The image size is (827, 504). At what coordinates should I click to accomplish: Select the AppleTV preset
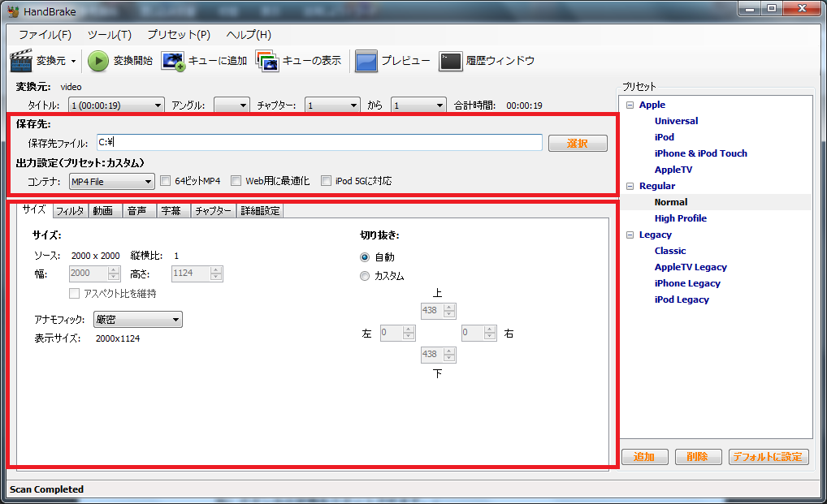673,170
